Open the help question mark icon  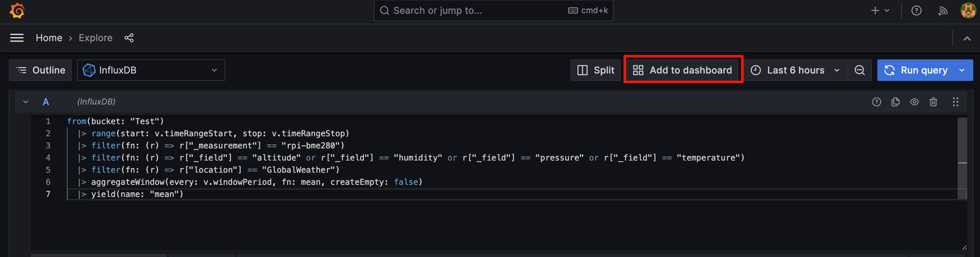pos(916,10)
